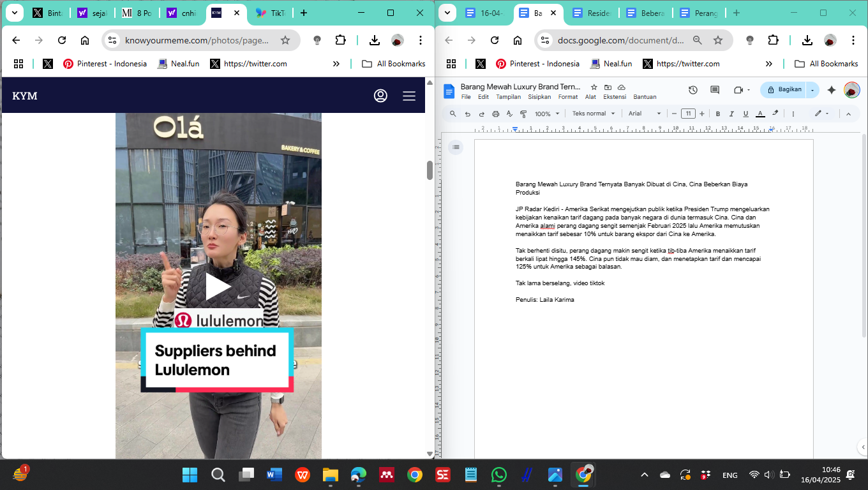Open downloads in the KYM browser window
Viewport: 868px width, 490px height.
pyautogui.click(x=375, y=40)
